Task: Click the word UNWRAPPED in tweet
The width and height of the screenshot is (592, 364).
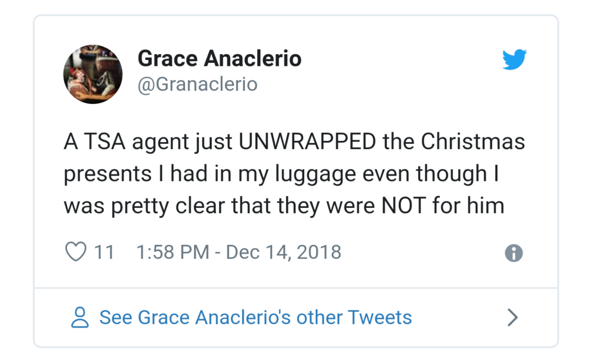Action: (308, 142)
